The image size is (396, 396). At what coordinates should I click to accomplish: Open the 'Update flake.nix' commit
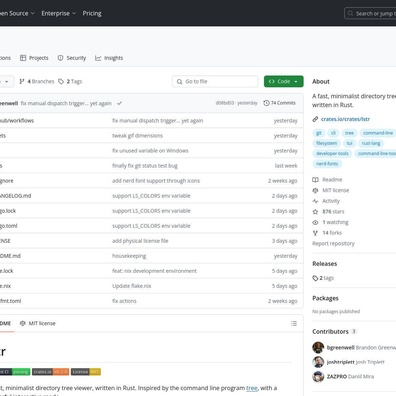click(132, 286)
